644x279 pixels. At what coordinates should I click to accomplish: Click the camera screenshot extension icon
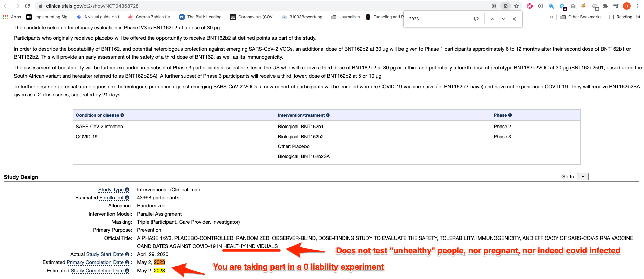pyautogui.click(x=573, y=6)
